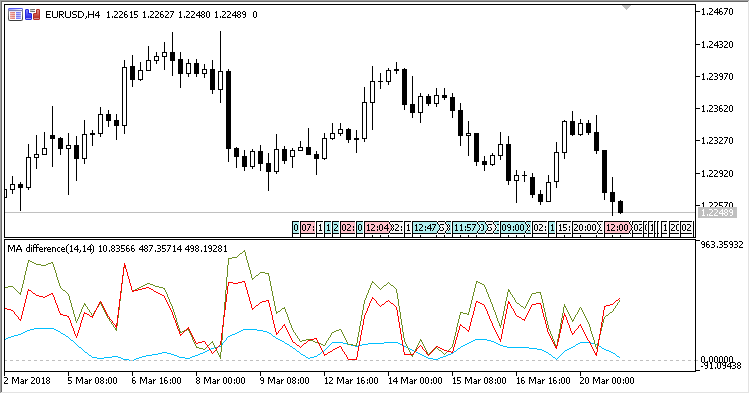This screenshot has width=750, height=394.
Task: Select the white 20:00 event marker
Action: (x=585, y=228)
